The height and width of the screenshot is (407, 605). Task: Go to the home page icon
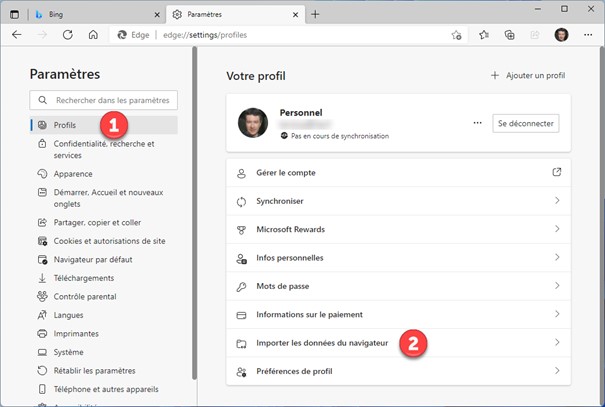pos(93,34)
